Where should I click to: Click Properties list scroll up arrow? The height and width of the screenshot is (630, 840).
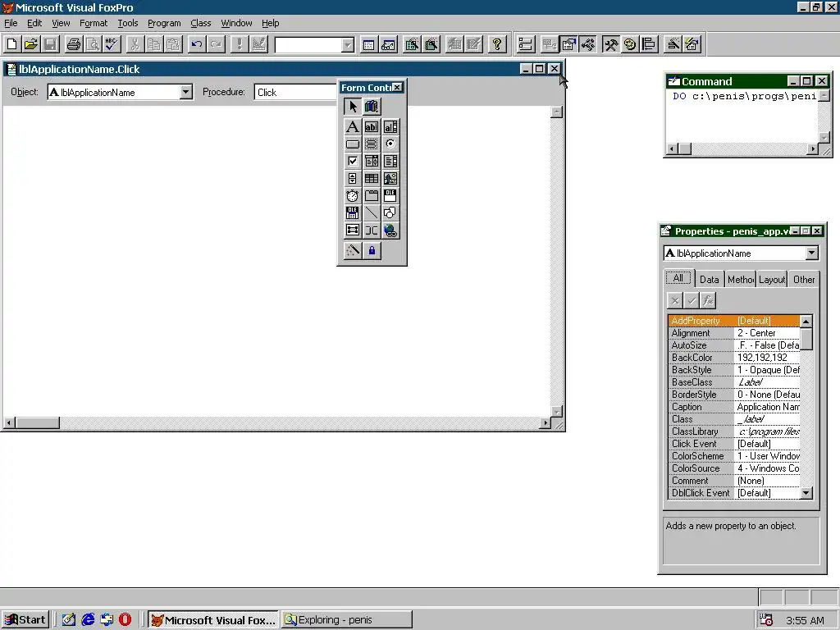tap(806, 322)
